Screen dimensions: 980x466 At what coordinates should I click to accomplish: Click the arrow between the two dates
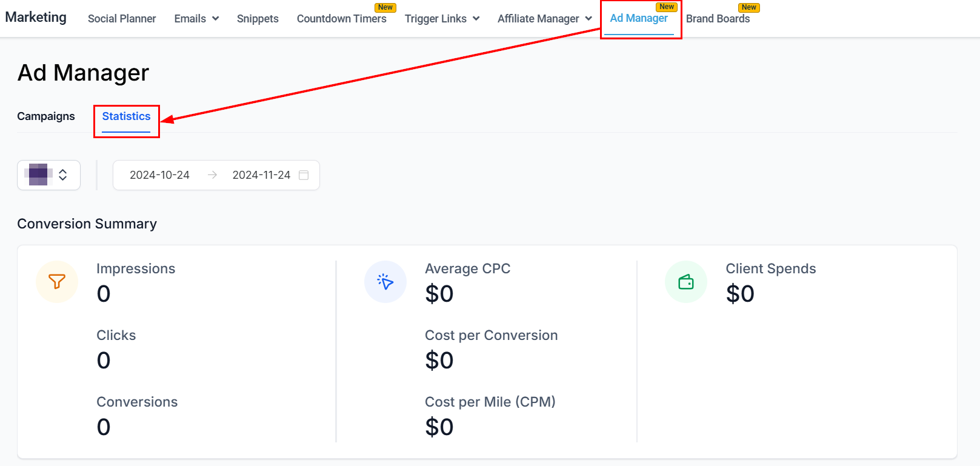212,175
